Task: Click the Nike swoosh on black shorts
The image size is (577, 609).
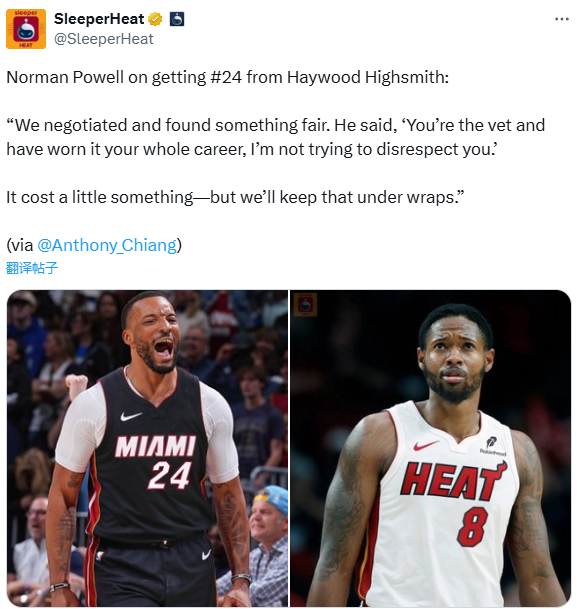Action: click(207, 555)
